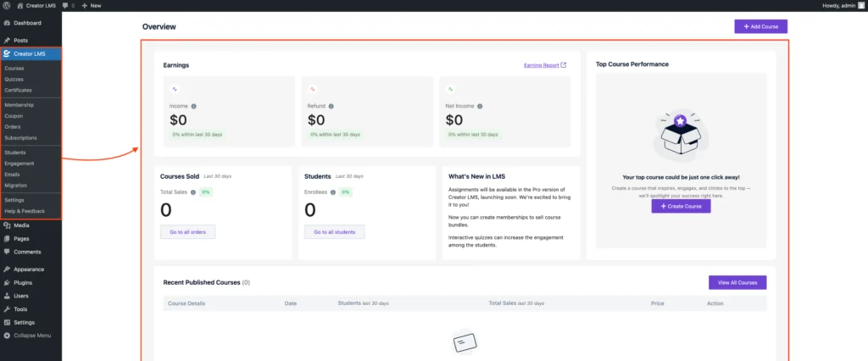Image resolution: width=868 pixels, height=361 pixels.
Task: Click the Appearance brush icon
Action: tap(7, 269)
